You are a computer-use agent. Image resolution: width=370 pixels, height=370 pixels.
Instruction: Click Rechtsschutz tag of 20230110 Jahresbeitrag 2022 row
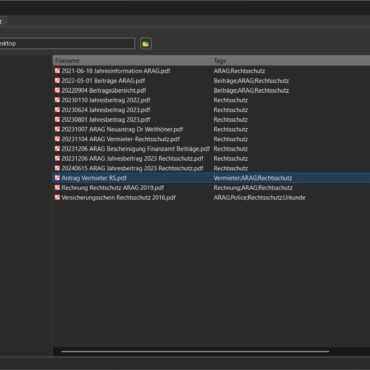tap(231, 100)
